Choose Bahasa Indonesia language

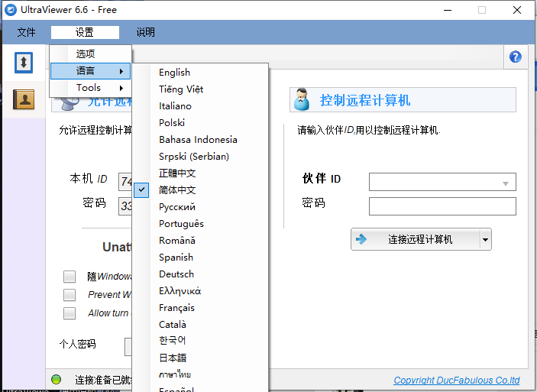click(x=200, y=140)
